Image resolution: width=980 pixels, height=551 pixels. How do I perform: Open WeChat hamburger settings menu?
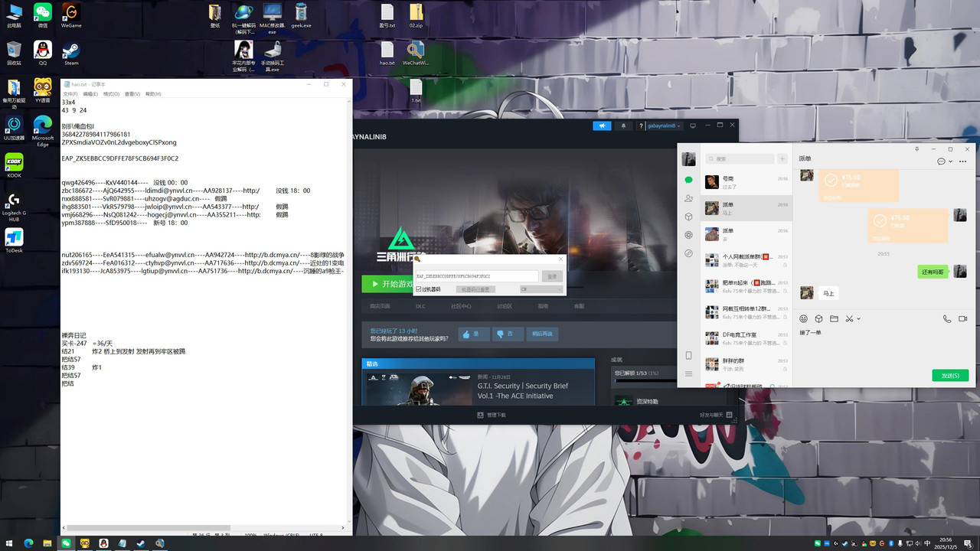688,373
